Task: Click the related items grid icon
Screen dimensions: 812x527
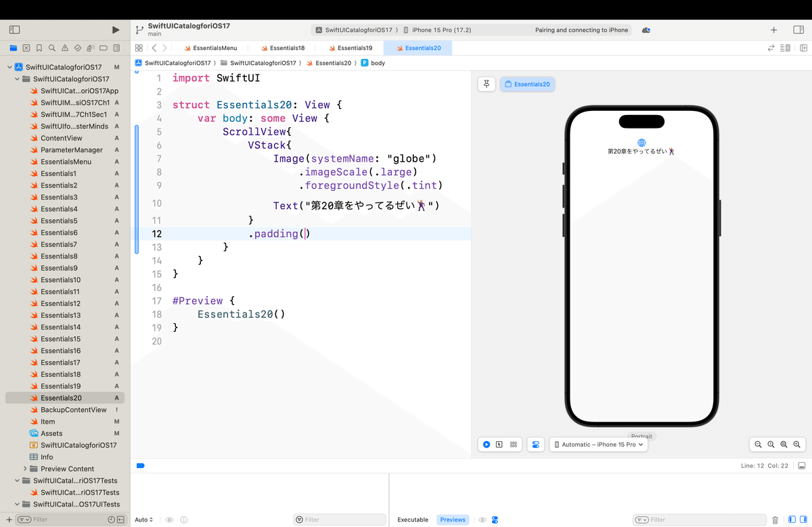Action: [x=139, y=48]
